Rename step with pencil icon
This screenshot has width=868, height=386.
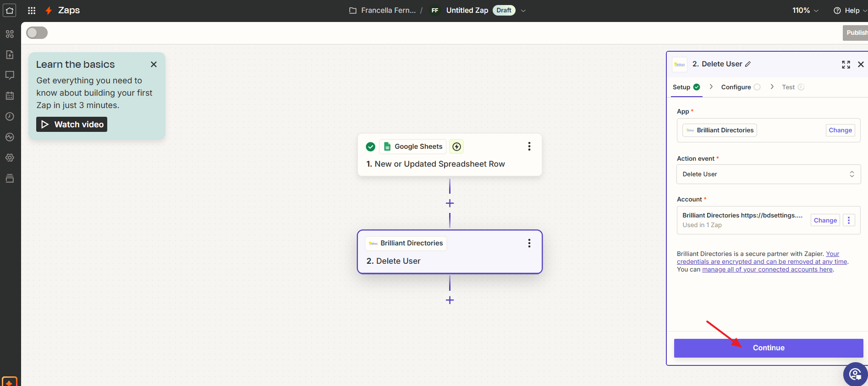(x=748, y=64)
